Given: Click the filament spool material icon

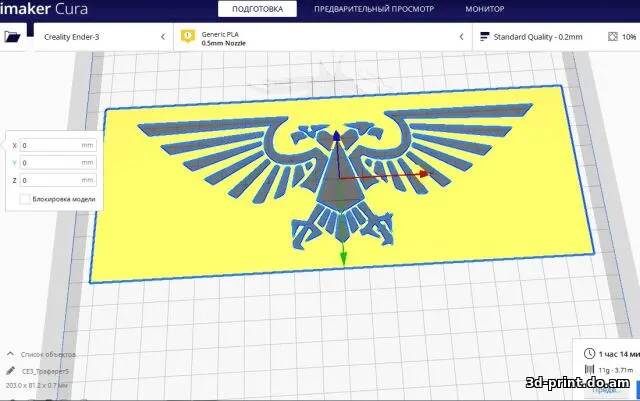Looking at the screenshot, I should [589, 370].
